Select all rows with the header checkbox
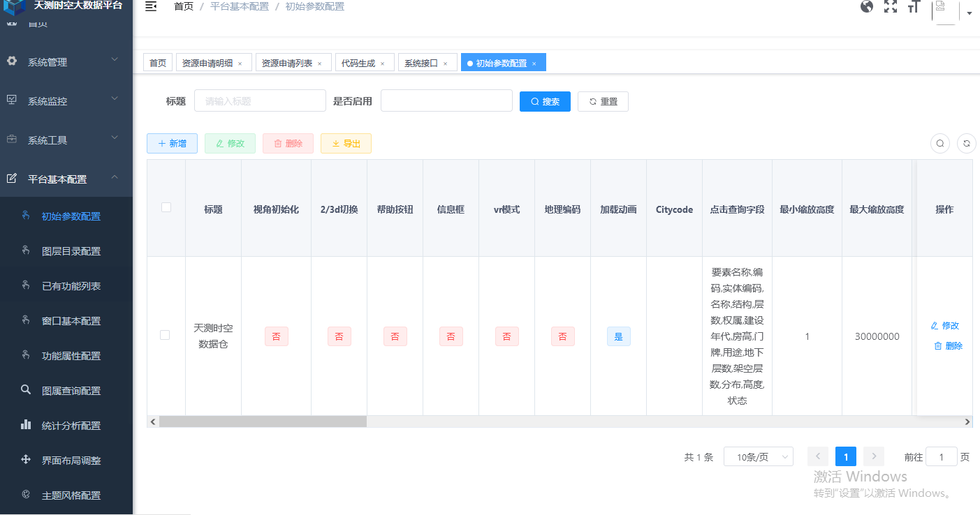The image size is (980, 515). click(x=165, y=207)
